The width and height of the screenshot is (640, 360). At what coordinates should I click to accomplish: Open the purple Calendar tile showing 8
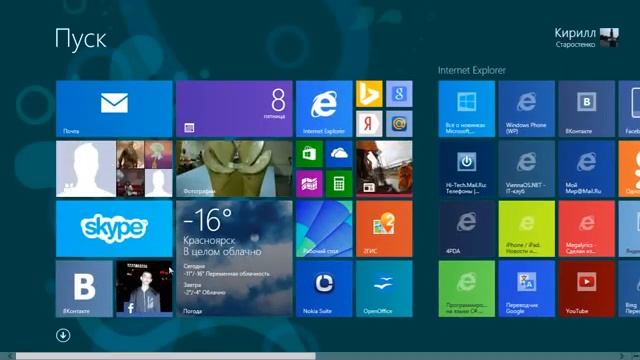point(234,109)
